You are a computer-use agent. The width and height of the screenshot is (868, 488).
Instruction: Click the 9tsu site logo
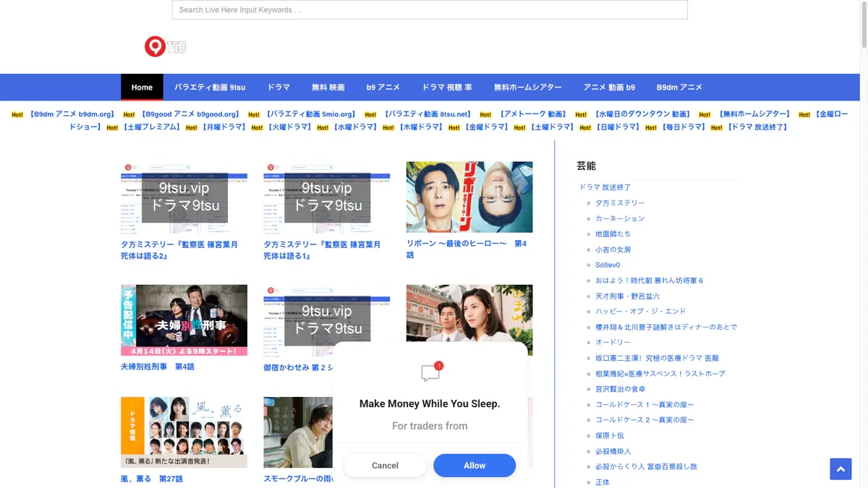pyautogui.click(x=166, y=47)
